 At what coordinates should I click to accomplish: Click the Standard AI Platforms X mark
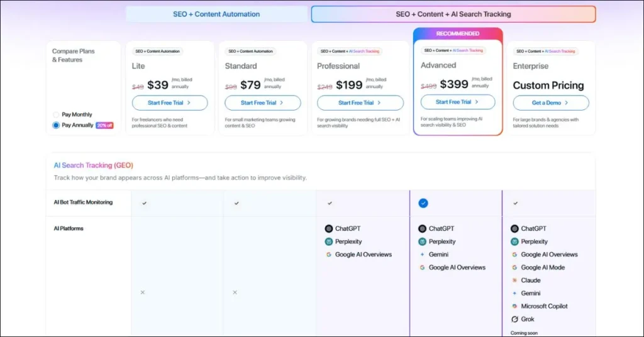click(x=235, y=292)
